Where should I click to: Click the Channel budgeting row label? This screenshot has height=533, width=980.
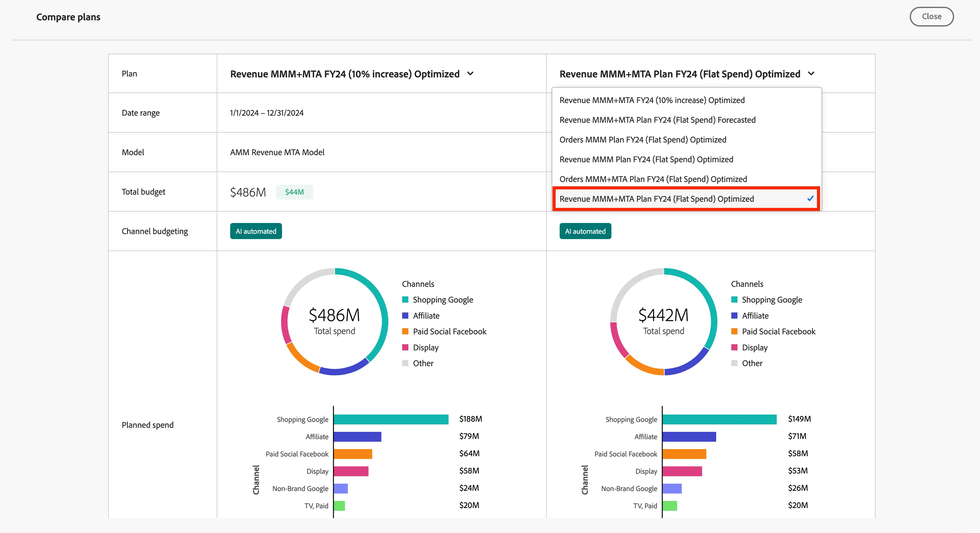155,231
